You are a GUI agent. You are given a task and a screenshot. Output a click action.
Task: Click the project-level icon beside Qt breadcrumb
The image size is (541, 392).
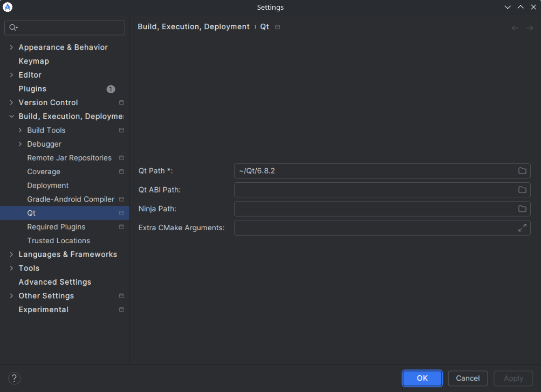[x=278, y=27]
